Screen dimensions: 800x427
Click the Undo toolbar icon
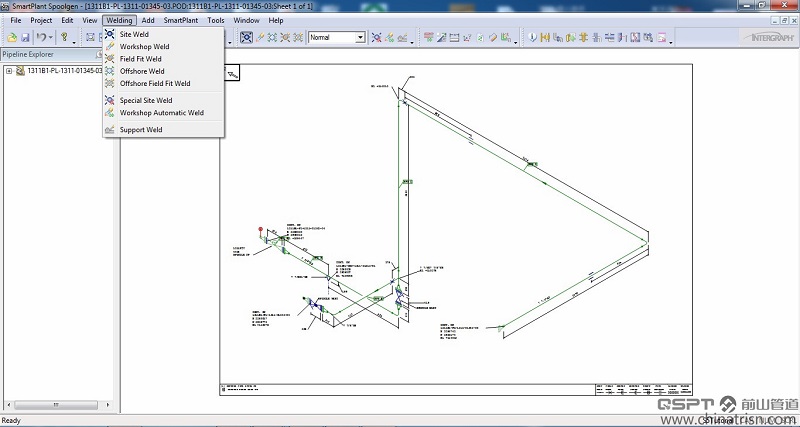pyautogui.click(x=39, y=38)
